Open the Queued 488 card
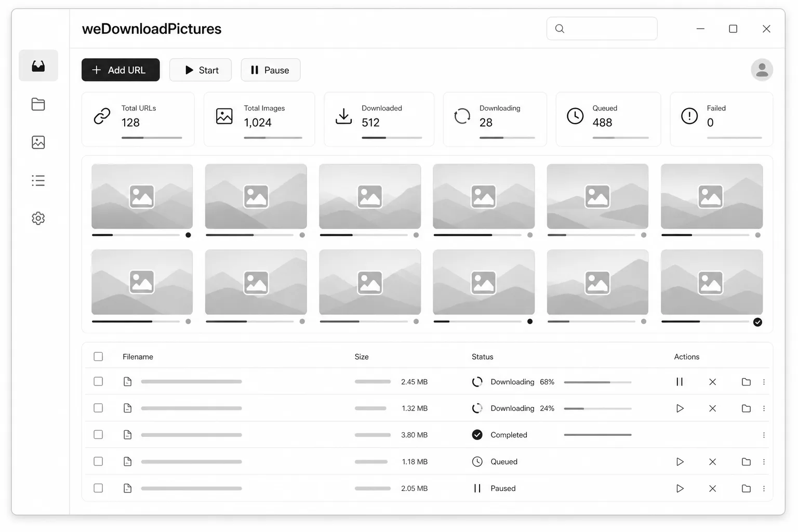 click(608, 119)
